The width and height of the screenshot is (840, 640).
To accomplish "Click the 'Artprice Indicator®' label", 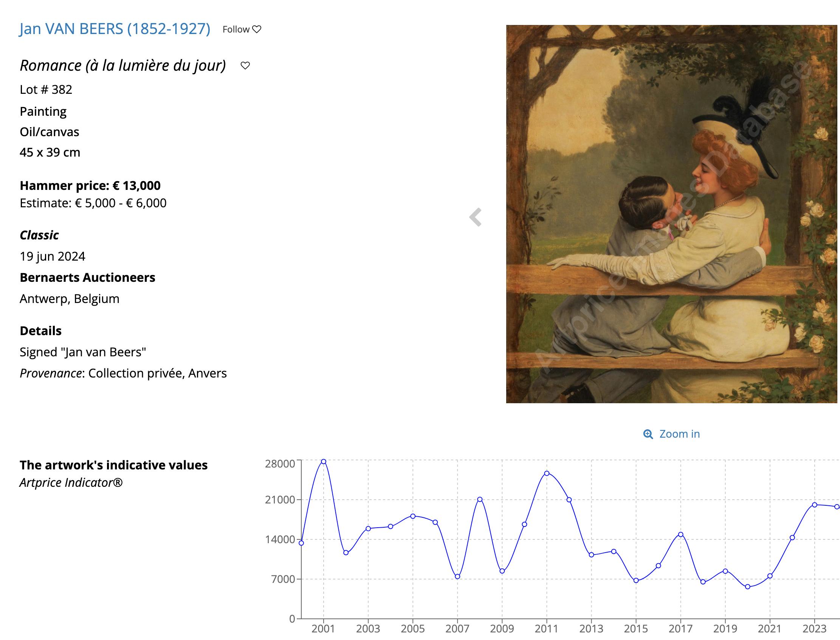I will 71,483.
